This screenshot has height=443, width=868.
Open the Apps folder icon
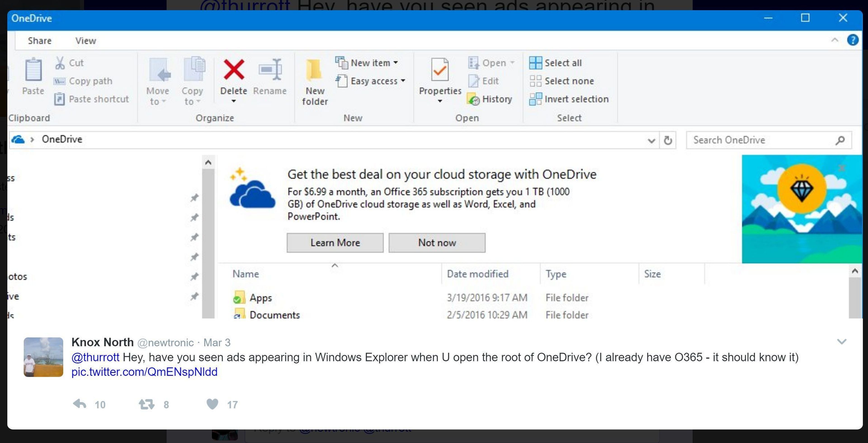coord(239,297)
